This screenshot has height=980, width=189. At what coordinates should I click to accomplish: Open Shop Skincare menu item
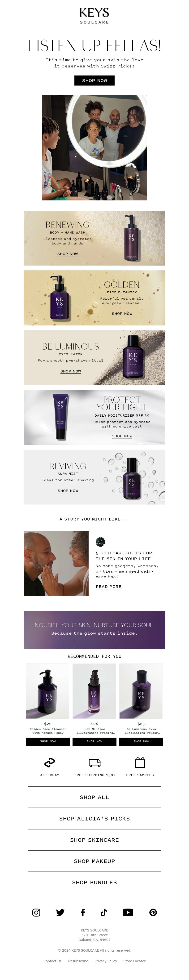pos(94,840)
